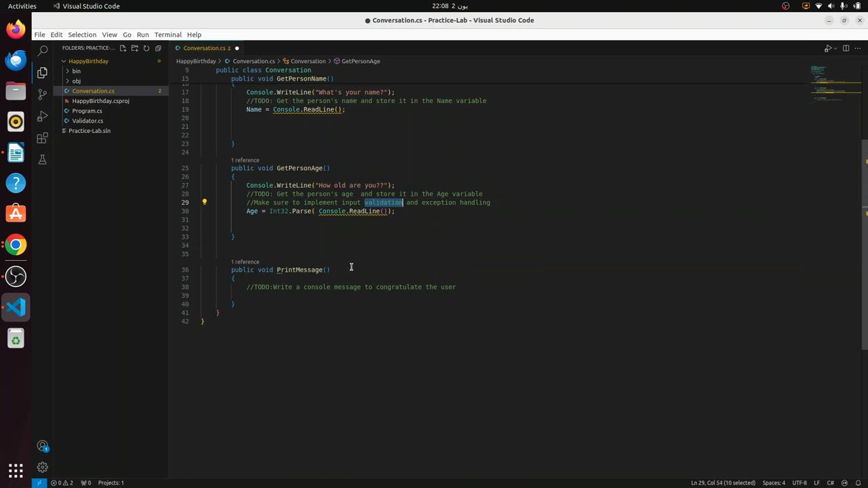Expand the bin folder
Image resolution: width=868 pixels, height=488 pixels.
tap(76, 71)
